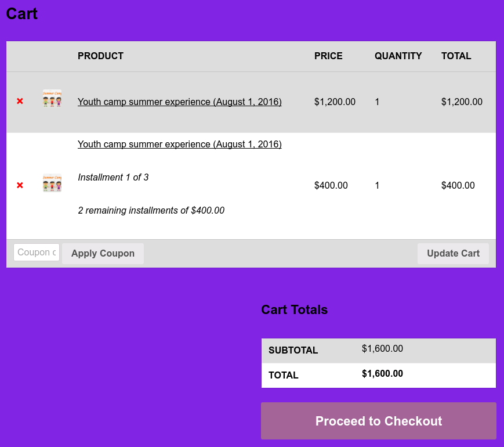Select quantity value of the $400.00 item
This screenshot has width=504, height=447.
[377, 186]
